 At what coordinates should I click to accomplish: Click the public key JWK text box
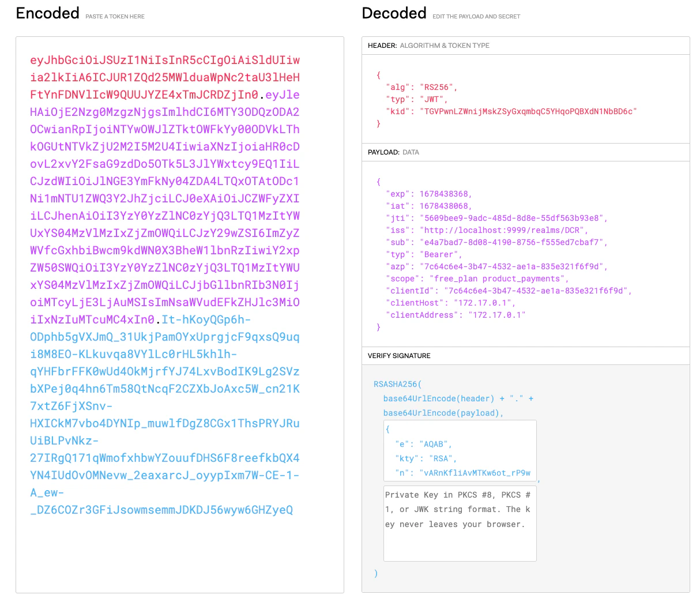click(460, 451)
